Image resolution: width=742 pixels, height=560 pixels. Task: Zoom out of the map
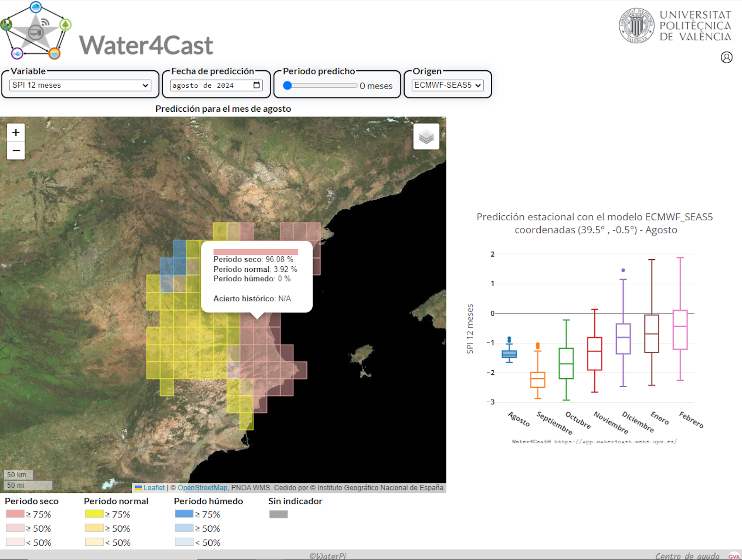coord(16,150)
